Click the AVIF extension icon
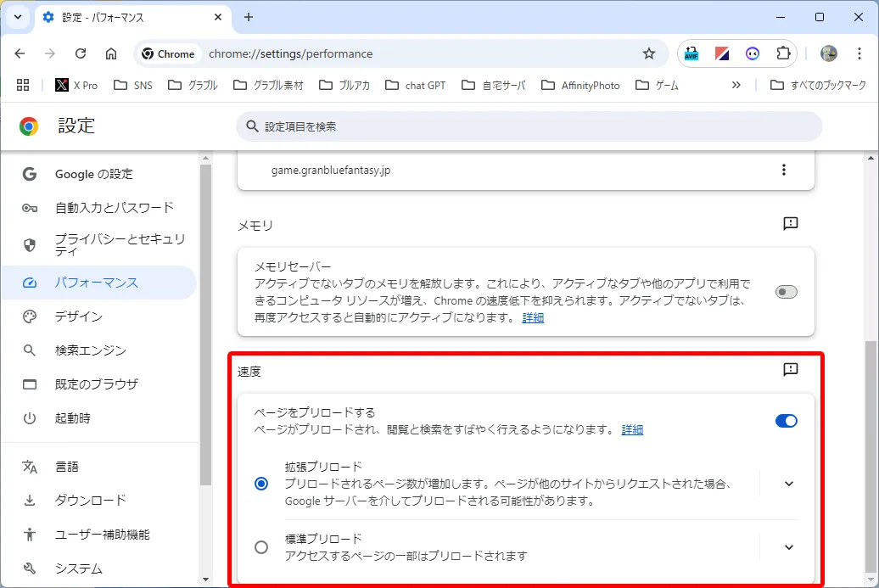Image resolution: width=879 pixels, height=588 pixels. pyautogui.click(x=691, y=53)
